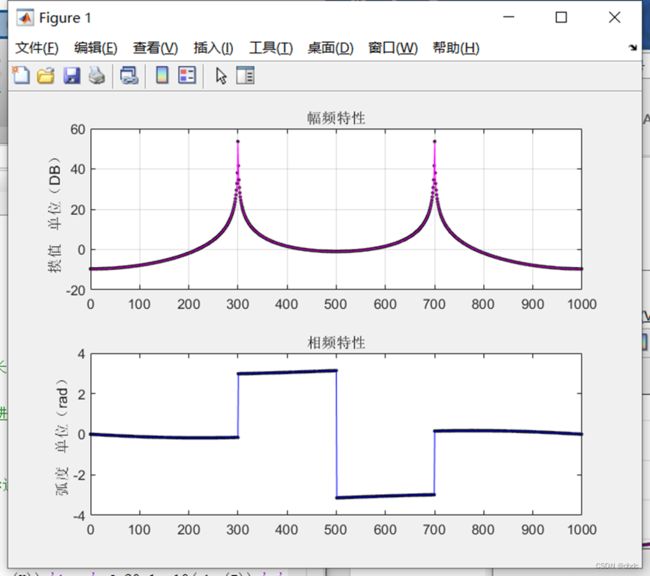Viewport: 650px width, 576px height.
Task: Open the 插入(I) menu
Action: click(x=213, y=48)
